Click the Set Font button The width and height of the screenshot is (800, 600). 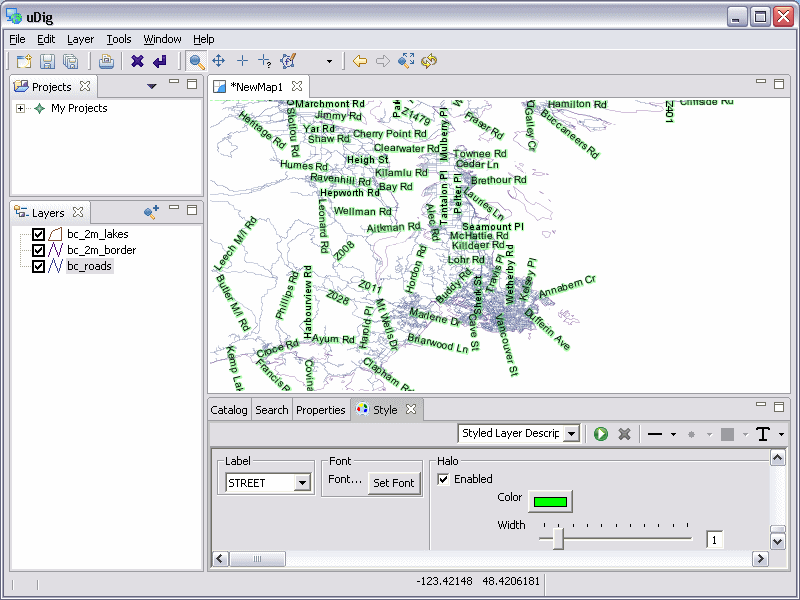pos(394,482)
